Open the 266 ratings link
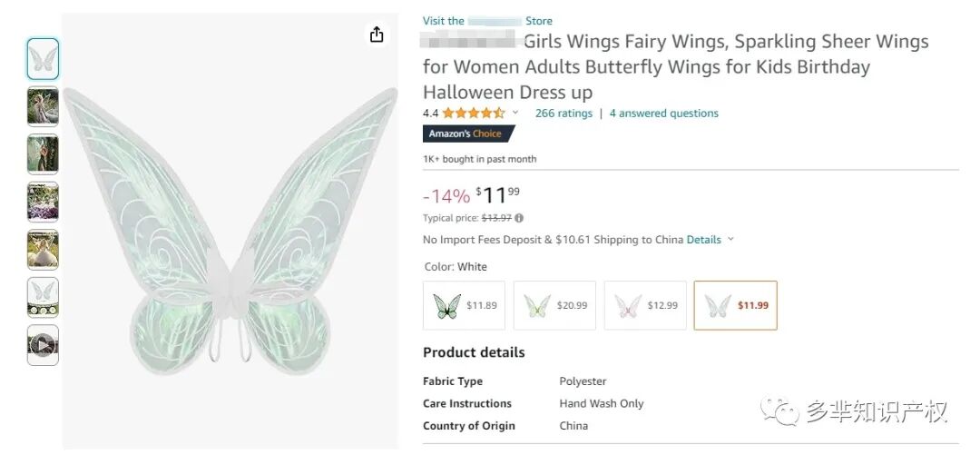This screenshot has width=980, height=455. [x=563, y=114]
